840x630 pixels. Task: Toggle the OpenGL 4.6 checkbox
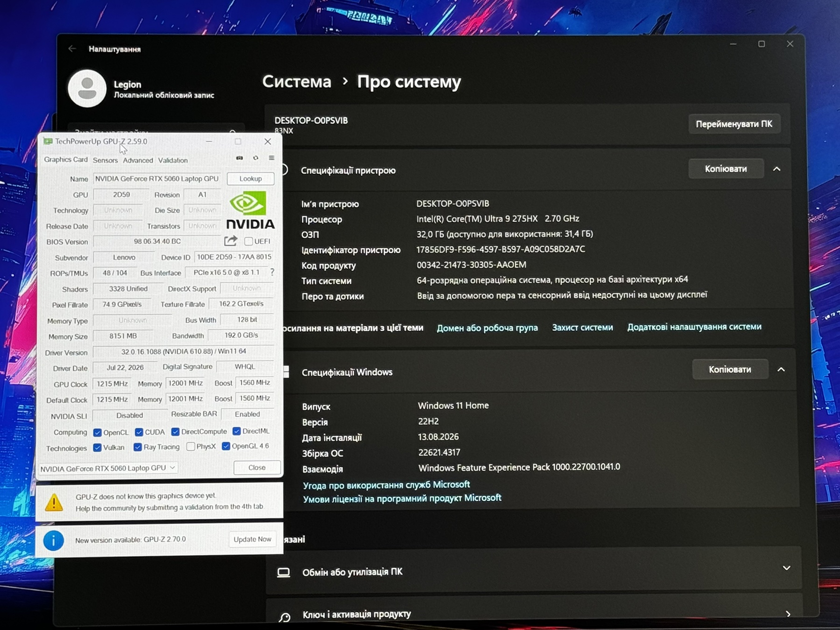coord(226,446)
